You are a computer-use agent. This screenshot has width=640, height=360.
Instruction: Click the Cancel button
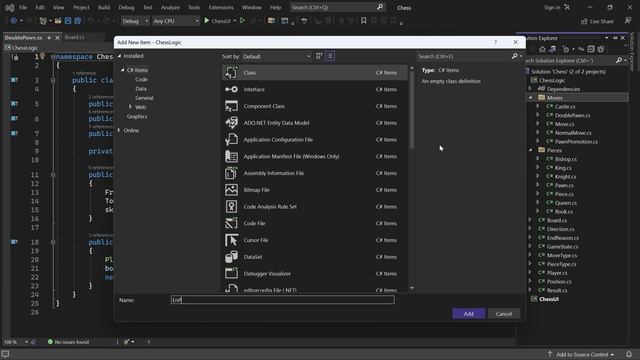(504, 313)
